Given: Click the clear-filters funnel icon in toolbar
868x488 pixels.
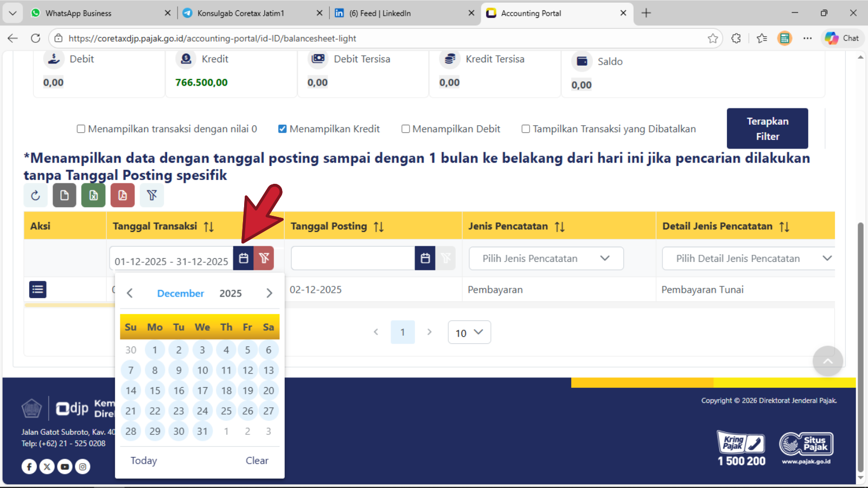Looking at the screenshot, I should coord(152,196).
